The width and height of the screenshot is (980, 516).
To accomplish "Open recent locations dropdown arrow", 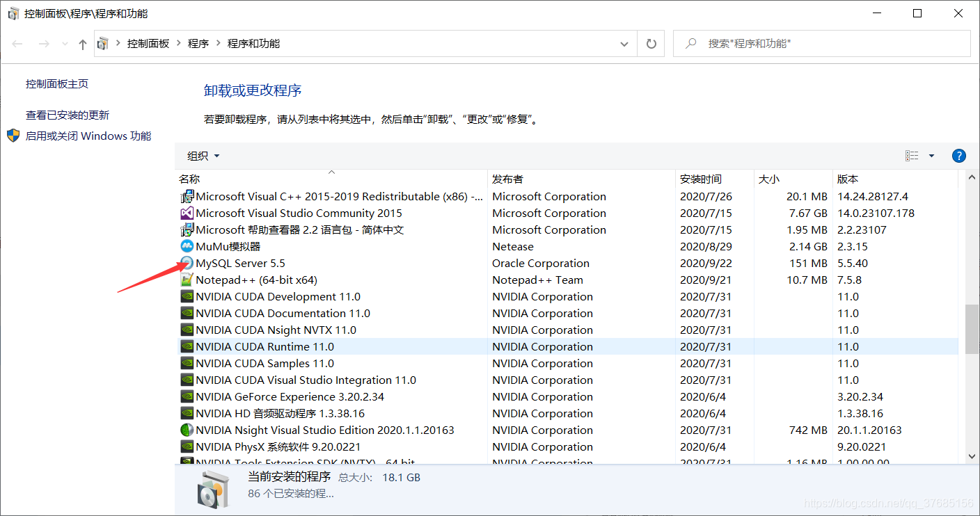I will 65,44.
